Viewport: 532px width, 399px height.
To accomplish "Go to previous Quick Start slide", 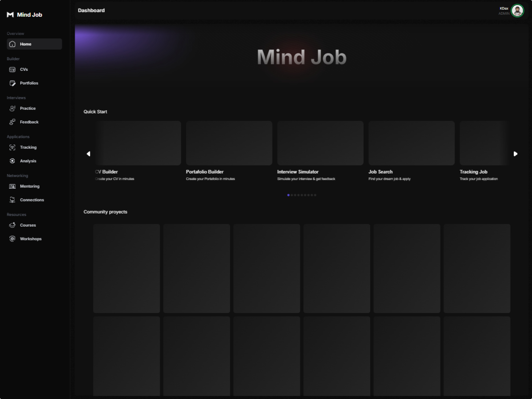I will point(88,154).
